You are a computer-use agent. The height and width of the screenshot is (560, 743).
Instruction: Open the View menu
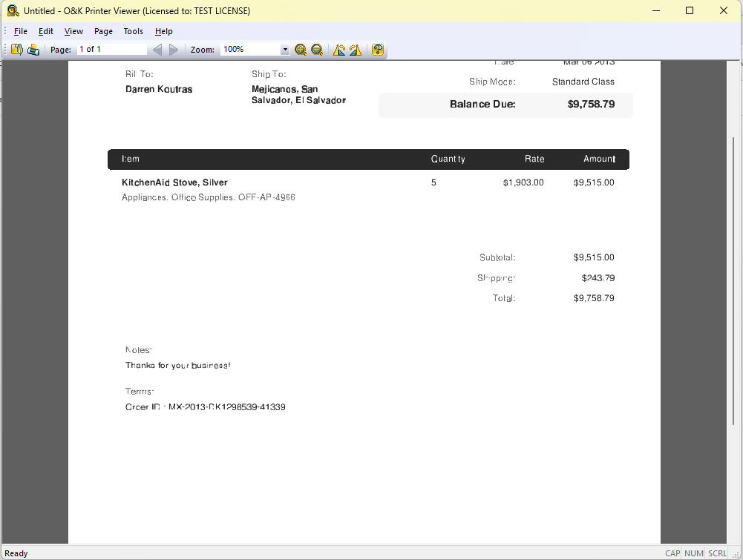[x=73, y=31]
